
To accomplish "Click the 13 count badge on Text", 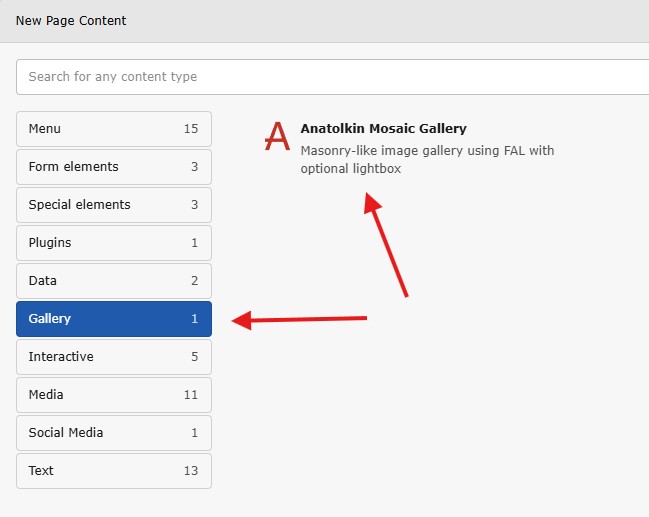I will pos(191,471).
